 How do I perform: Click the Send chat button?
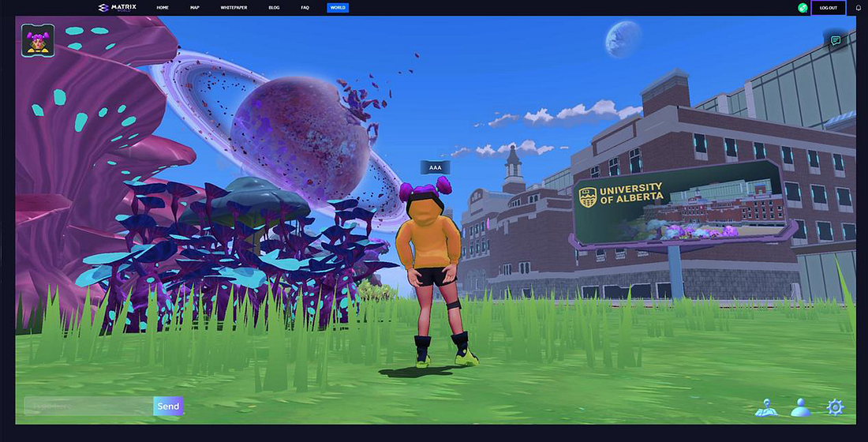pos(168,406)
